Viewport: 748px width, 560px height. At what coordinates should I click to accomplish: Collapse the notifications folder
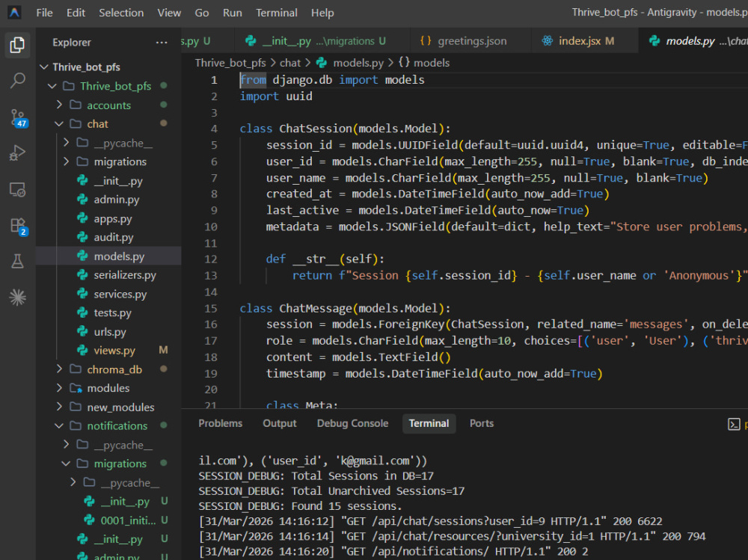(x=108, y=425)
